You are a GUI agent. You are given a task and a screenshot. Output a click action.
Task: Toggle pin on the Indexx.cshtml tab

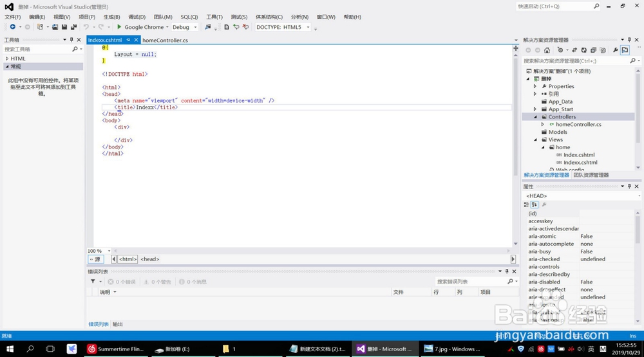tap(129, 40)
